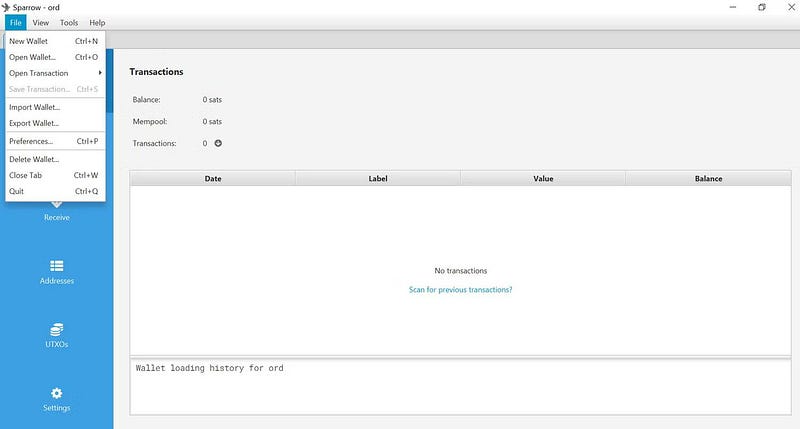This screenshot has width=800, height=429.
Task: Choose Open Wallet... menu entry
Action: [55, 57]
